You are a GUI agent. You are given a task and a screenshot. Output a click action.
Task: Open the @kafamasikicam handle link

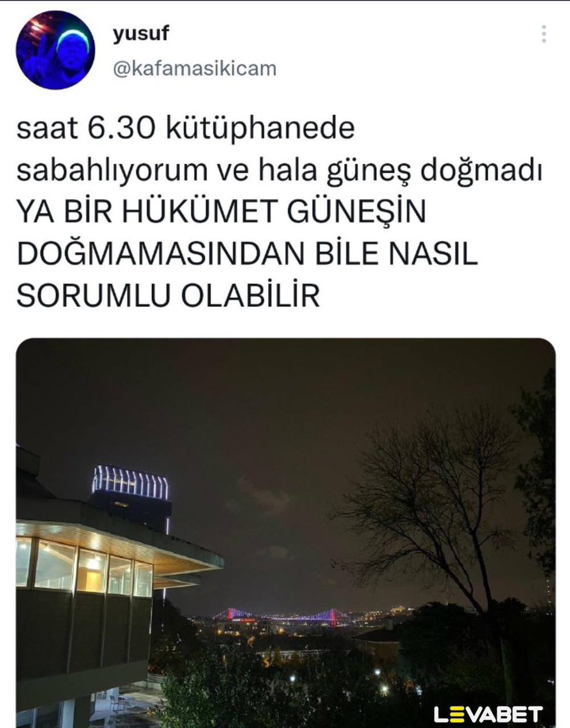point(194,69)
